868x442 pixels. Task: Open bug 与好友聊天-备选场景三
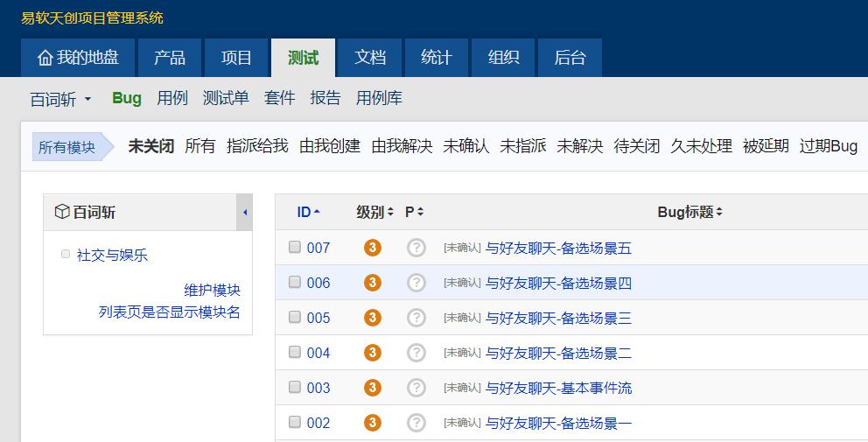point(558,318)
